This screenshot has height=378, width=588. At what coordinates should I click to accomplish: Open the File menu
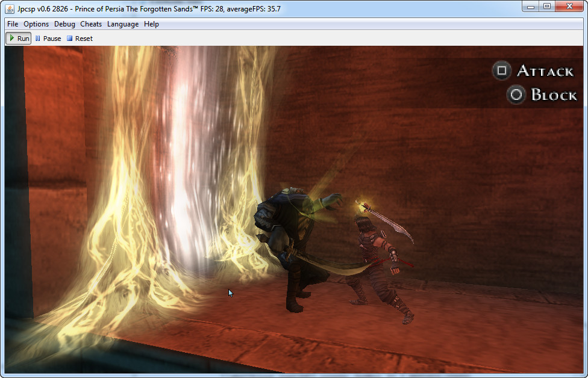(13, 24)
